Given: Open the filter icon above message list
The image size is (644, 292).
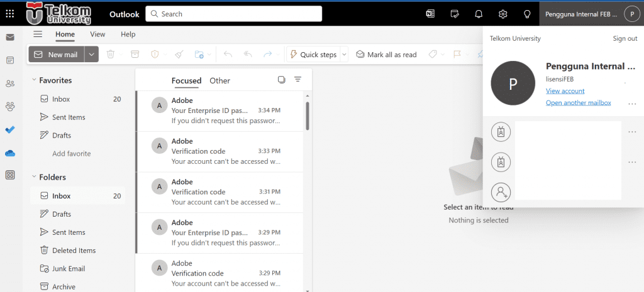Looking at the screenshot, I should click(298, 80).
